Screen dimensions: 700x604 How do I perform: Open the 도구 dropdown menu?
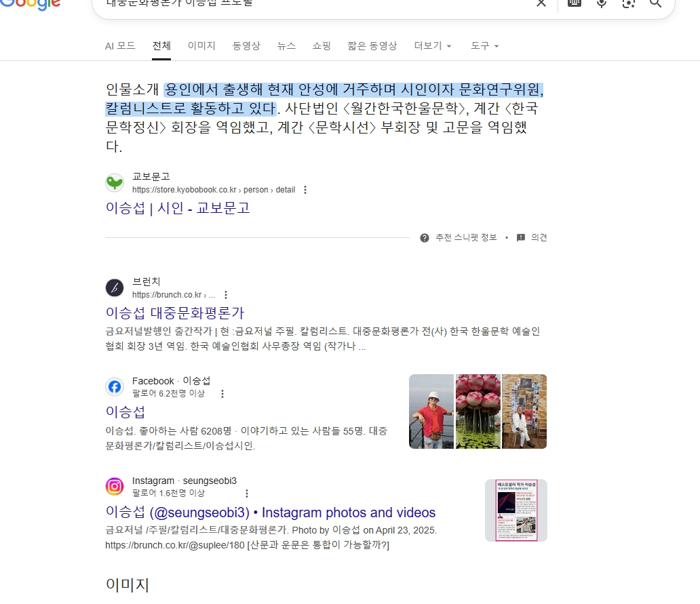[484, 46]
